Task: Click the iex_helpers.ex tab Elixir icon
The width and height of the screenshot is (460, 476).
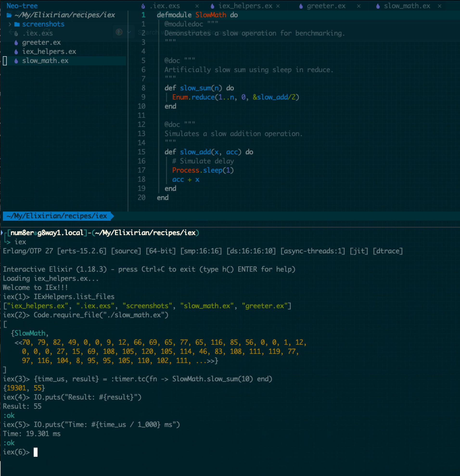Action: (212, 6)
